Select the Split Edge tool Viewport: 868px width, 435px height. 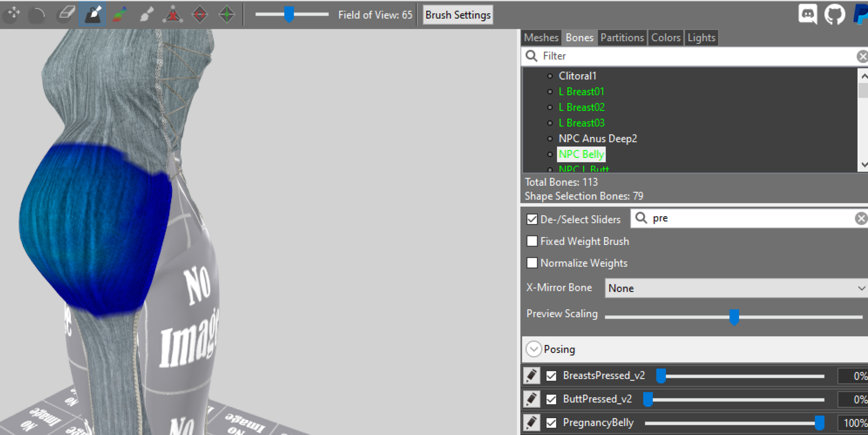coord(226,14)
